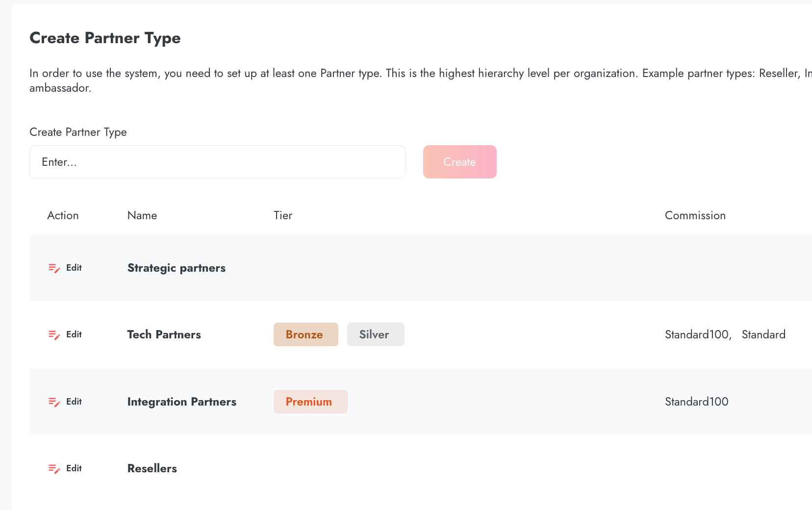Select the edit action icon on the Tech Partners row
The image size is (812, 510).
pos(54,334)
